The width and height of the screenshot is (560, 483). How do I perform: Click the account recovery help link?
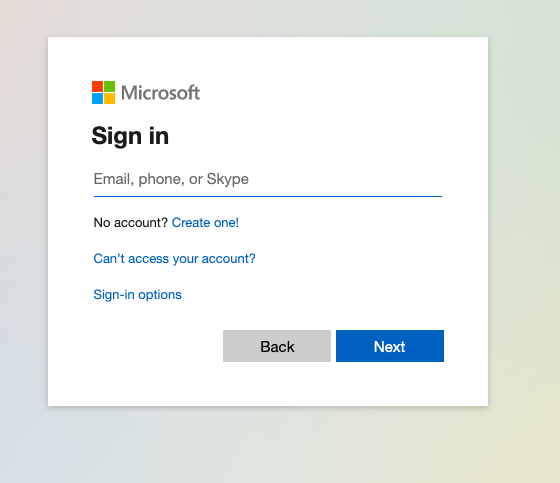174,259
